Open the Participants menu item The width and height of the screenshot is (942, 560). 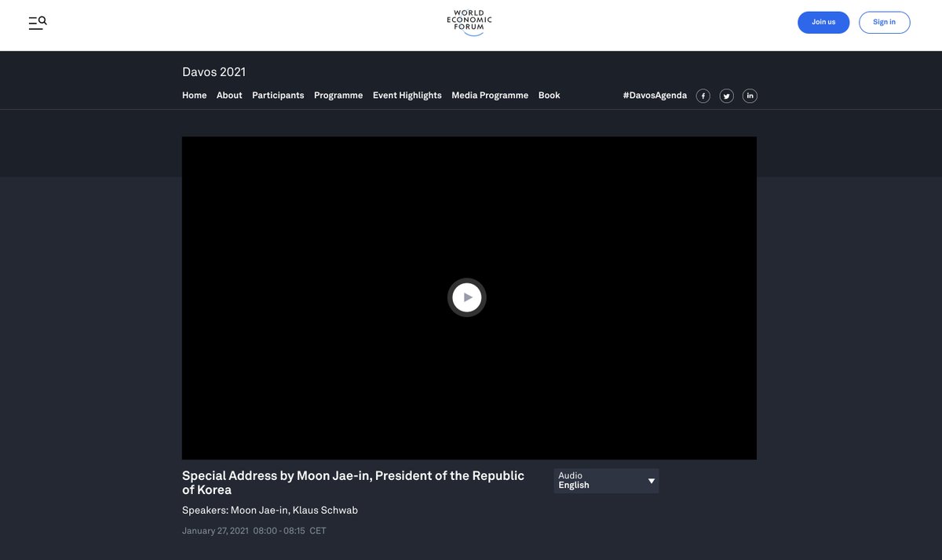pos(278,95)
